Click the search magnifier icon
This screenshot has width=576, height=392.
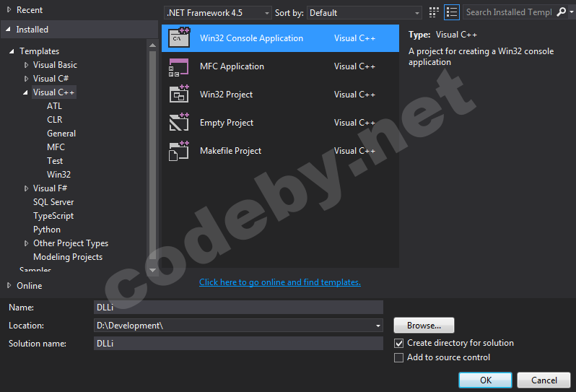pos(561,12)
